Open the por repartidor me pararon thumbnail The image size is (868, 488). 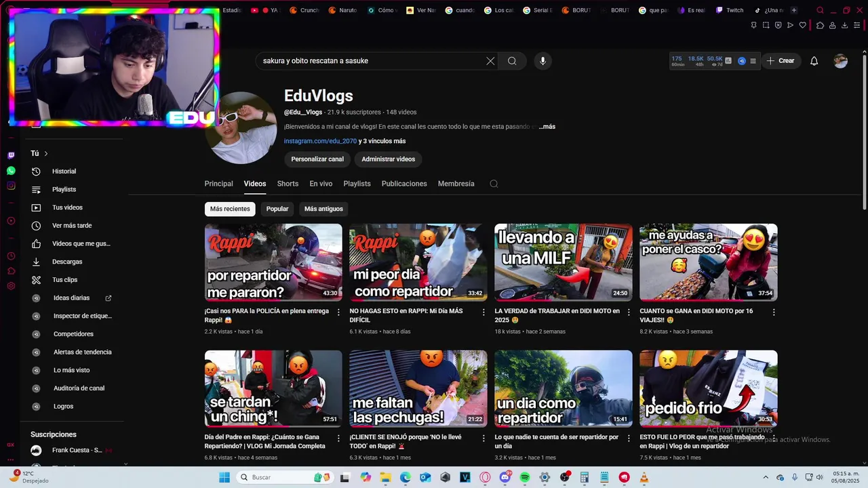pyautogui.click(x=273, y=262)
